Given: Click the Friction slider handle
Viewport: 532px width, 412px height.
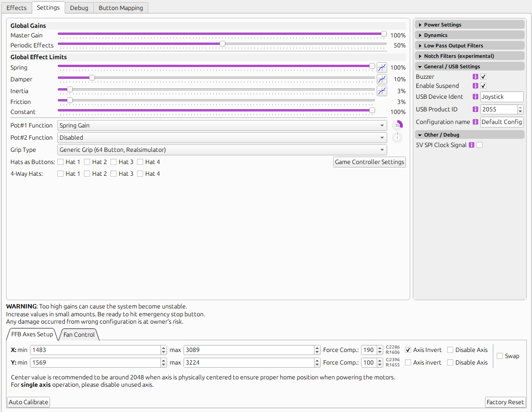Looking at the screenshot, I should click(70, 100).
